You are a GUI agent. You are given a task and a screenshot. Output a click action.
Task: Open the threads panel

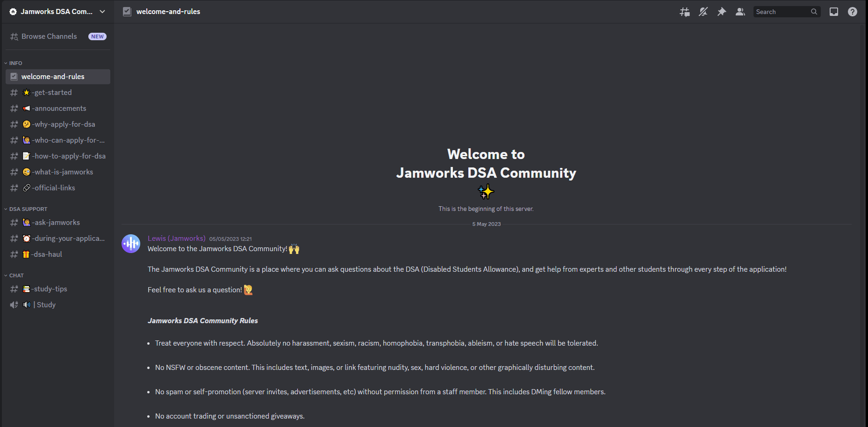click(x=684, y=11)
